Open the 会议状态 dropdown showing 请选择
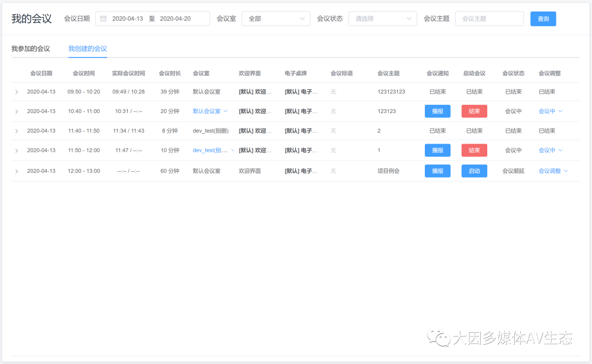 coord(383,18)
